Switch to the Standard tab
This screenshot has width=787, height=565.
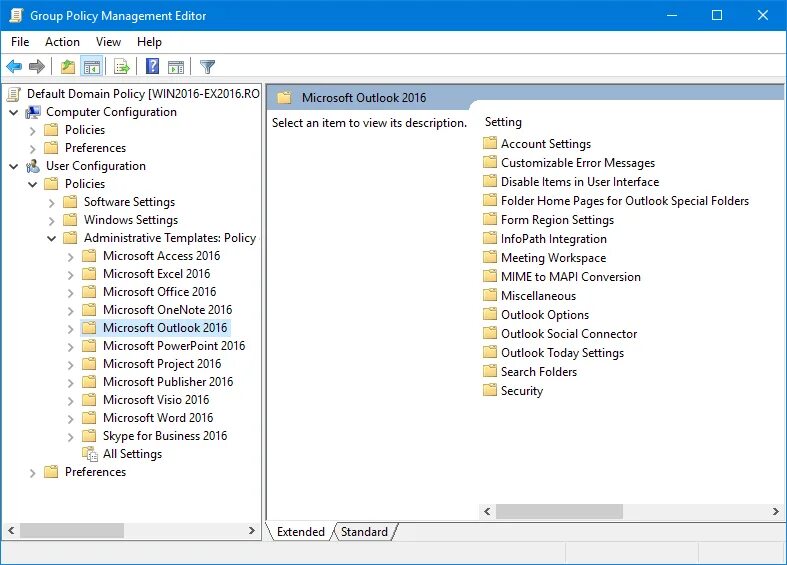click(x=364, y=531)
